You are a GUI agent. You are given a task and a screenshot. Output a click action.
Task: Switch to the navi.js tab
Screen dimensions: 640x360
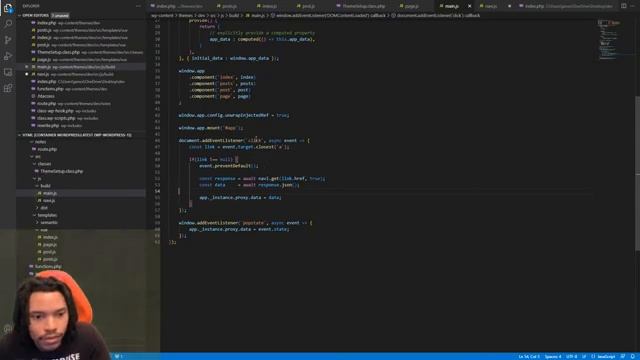489,6
